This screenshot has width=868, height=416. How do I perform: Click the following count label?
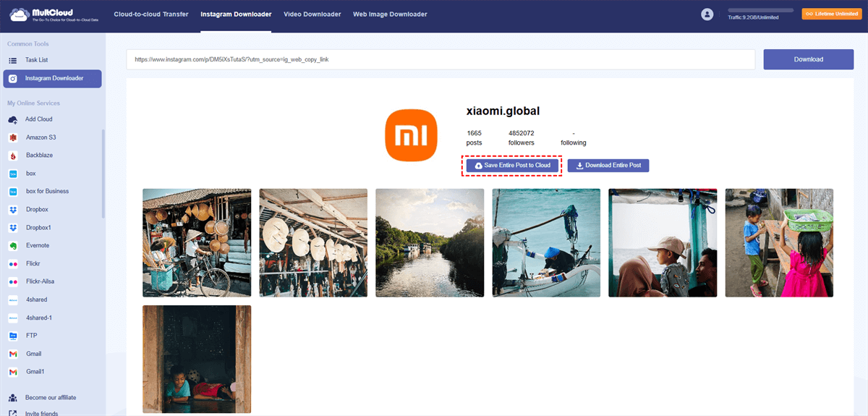point(574,143)
